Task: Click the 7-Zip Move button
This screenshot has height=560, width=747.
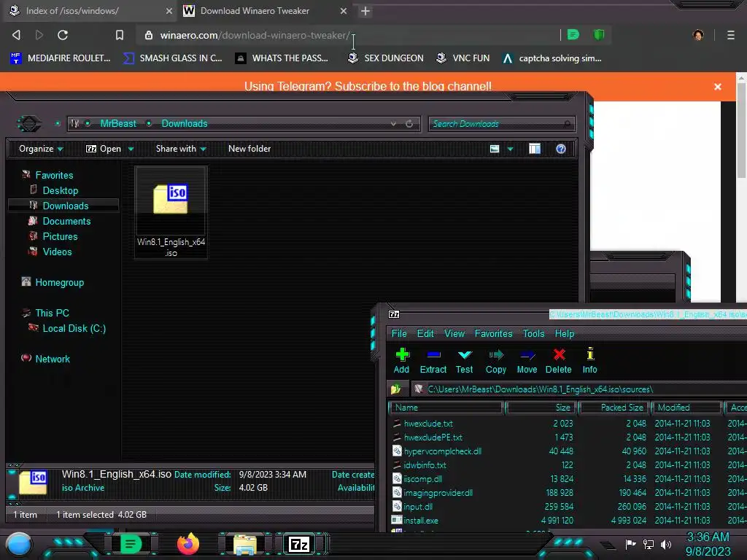Action: 527,360
